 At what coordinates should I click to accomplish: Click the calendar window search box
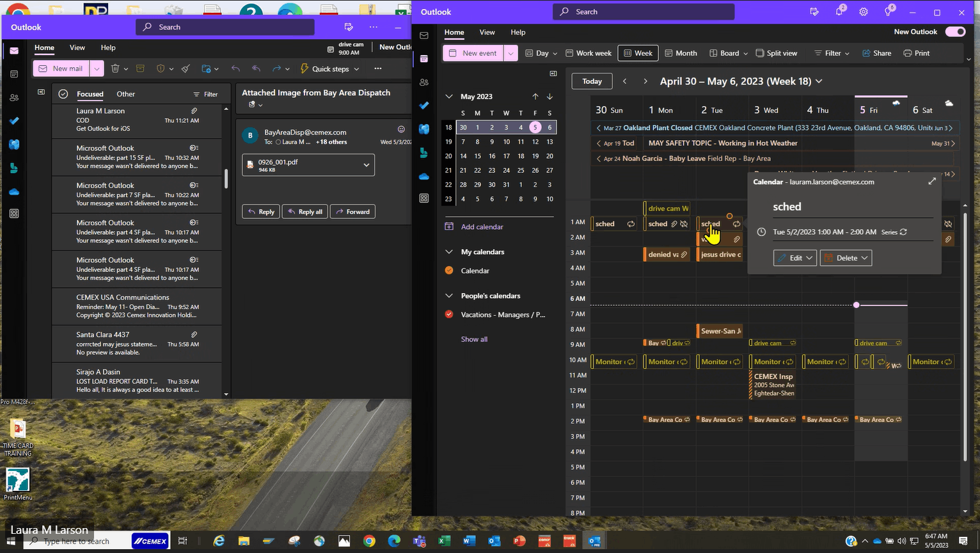tap(644, 12)
